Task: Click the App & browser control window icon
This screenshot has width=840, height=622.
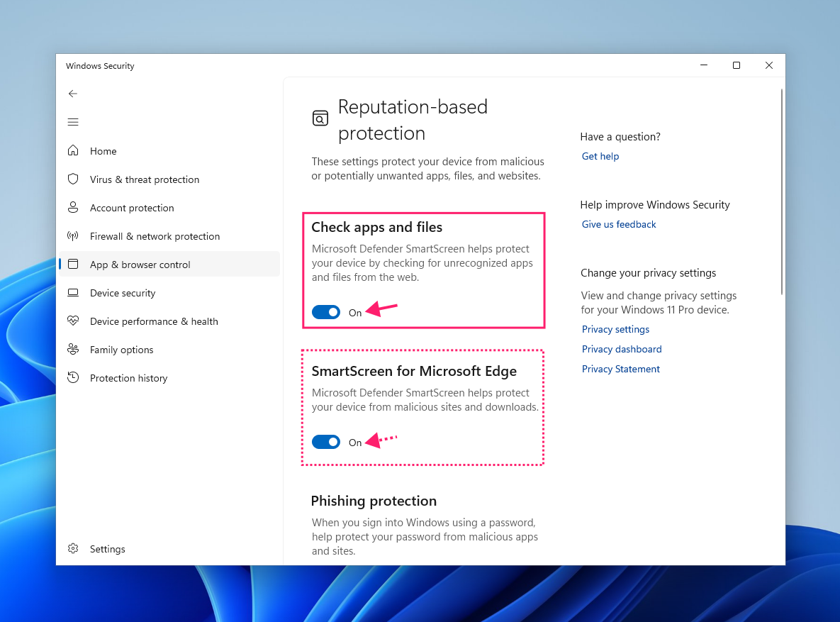Action: point(73,264)
